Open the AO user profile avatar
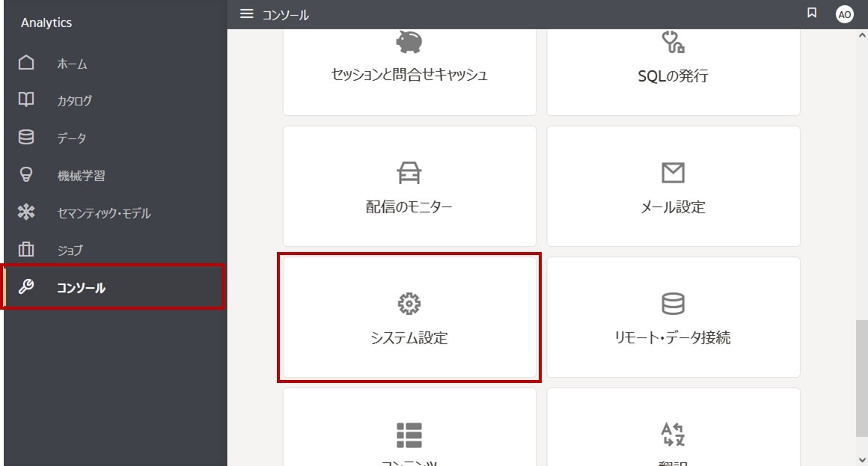The height and width of the screenshot is (466, 868). (844, 14)
